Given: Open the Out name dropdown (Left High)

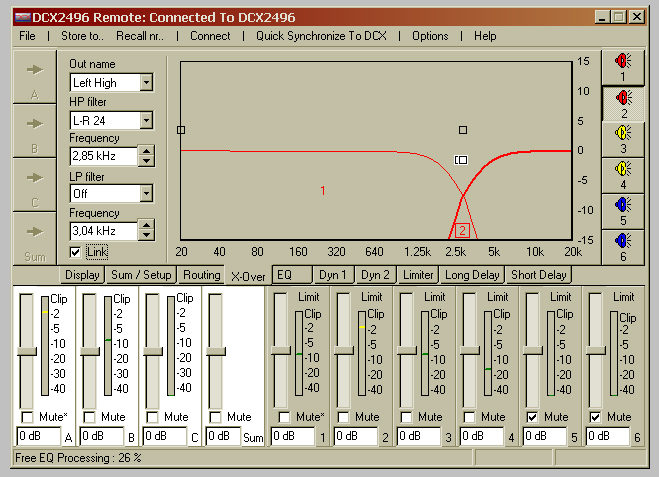Looking at the screenshot, I should pyautogui.click(x=146, y=82).
